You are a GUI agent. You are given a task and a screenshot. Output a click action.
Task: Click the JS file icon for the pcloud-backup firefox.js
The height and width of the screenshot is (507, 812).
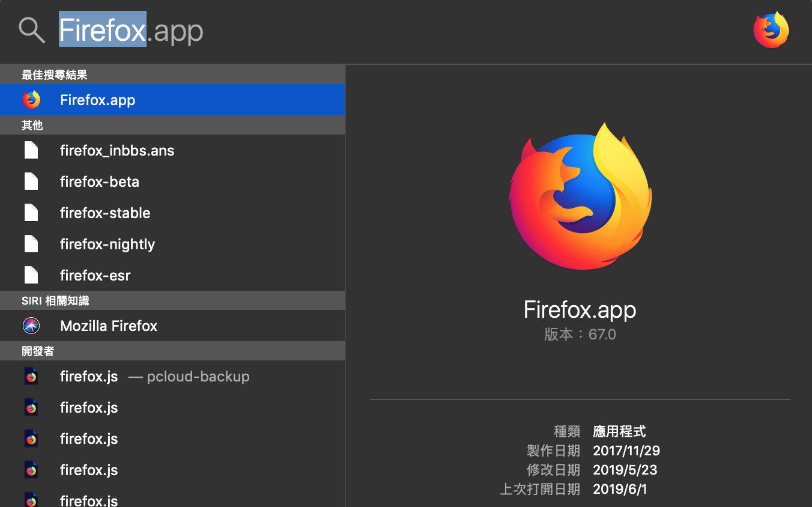(x=31, y=376)
